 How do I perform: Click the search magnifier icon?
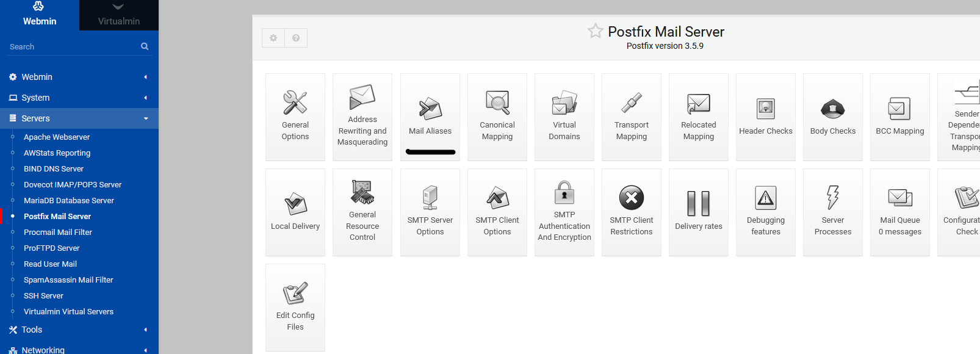(x=145, y=46)
